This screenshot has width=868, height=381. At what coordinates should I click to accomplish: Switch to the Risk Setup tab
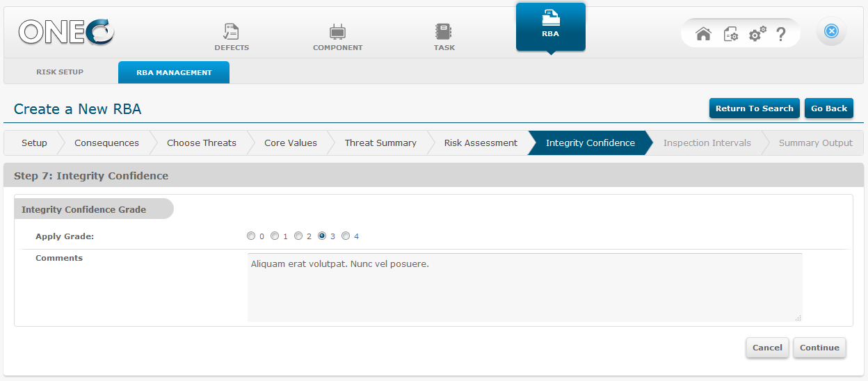(60, 72)
